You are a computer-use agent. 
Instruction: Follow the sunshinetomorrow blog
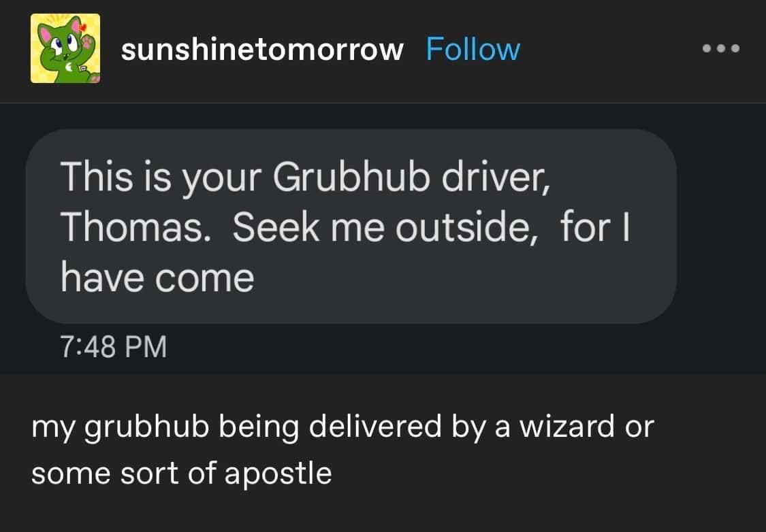(x=473, y=49)
